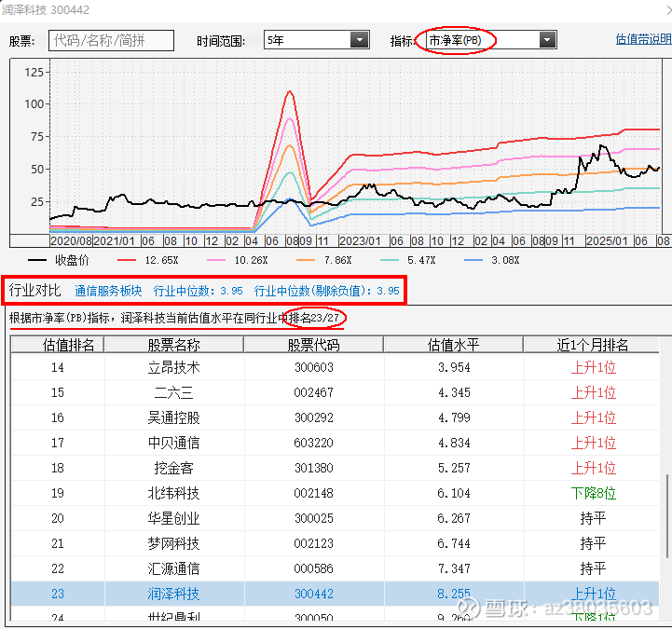Sort by the 股票代码 column header
The image size is (672, 629).
point(314,345)
